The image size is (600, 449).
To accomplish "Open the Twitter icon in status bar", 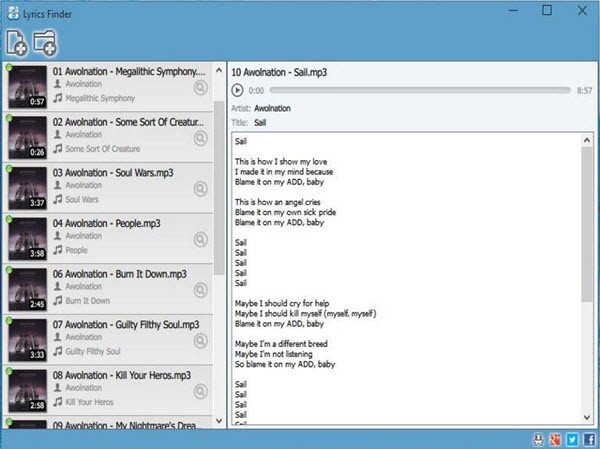I will point(572,439).
